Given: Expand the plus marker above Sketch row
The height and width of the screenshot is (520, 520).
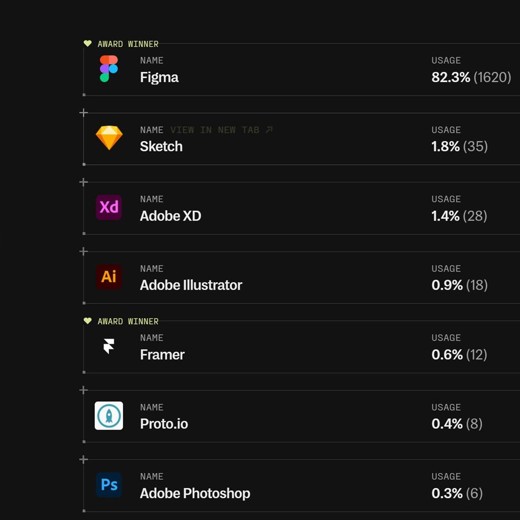Looking at the screenshot, I should (x=84, y=113).
